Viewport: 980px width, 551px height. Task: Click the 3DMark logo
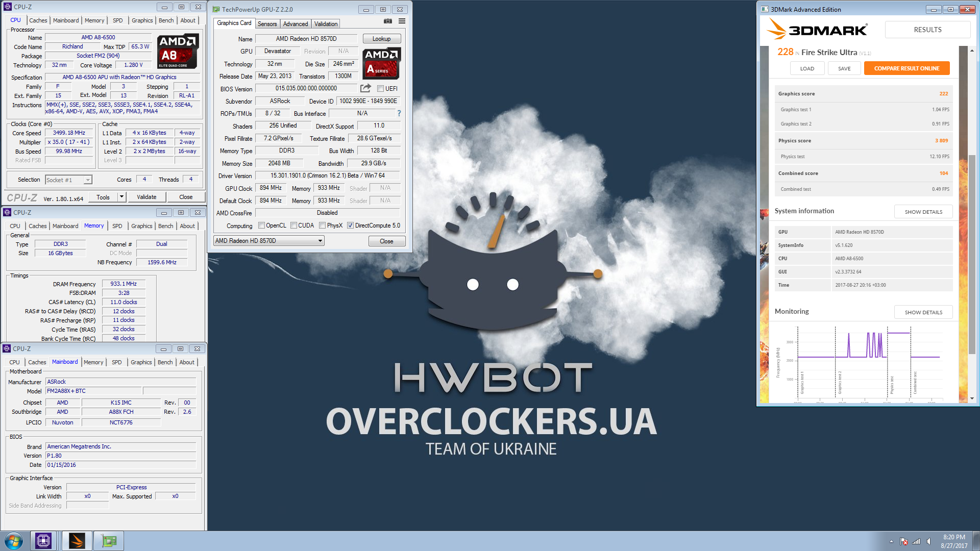[817, 30]
